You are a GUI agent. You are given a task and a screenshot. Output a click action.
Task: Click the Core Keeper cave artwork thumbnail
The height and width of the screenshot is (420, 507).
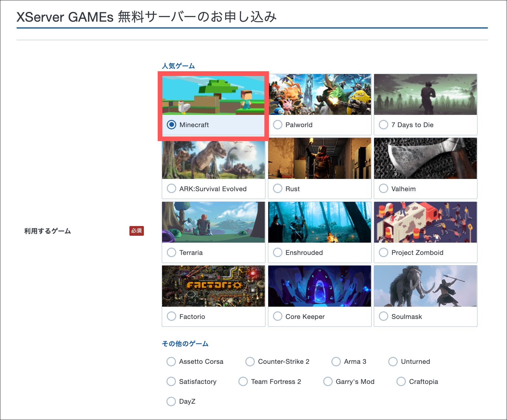click(x=320, y=286)
